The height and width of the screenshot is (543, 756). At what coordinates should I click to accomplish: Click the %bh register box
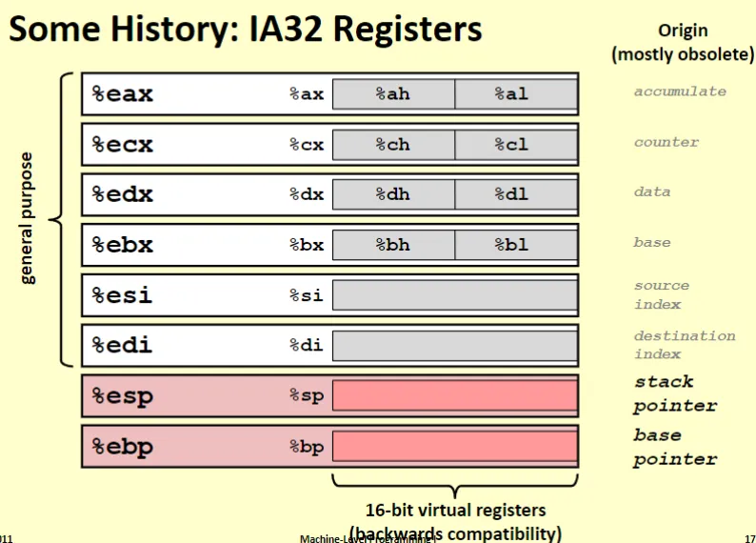[x=392, y=245]
